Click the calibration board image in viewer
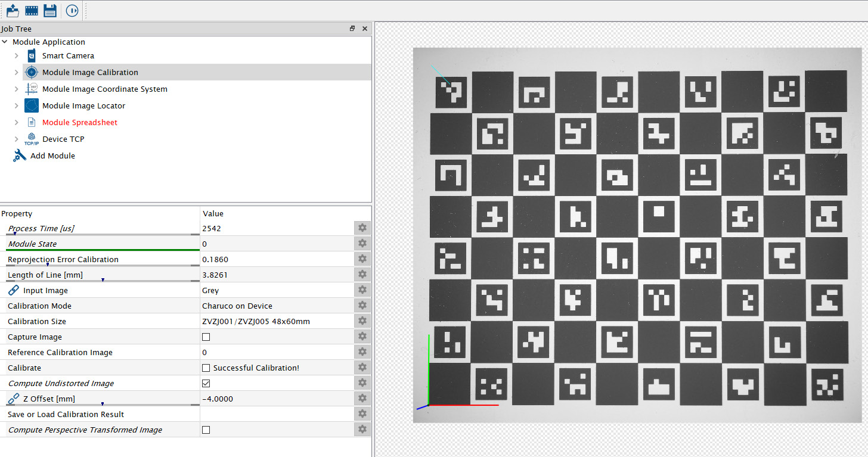The height and width of the screenshot is (457, 868). tap(637, 235)
